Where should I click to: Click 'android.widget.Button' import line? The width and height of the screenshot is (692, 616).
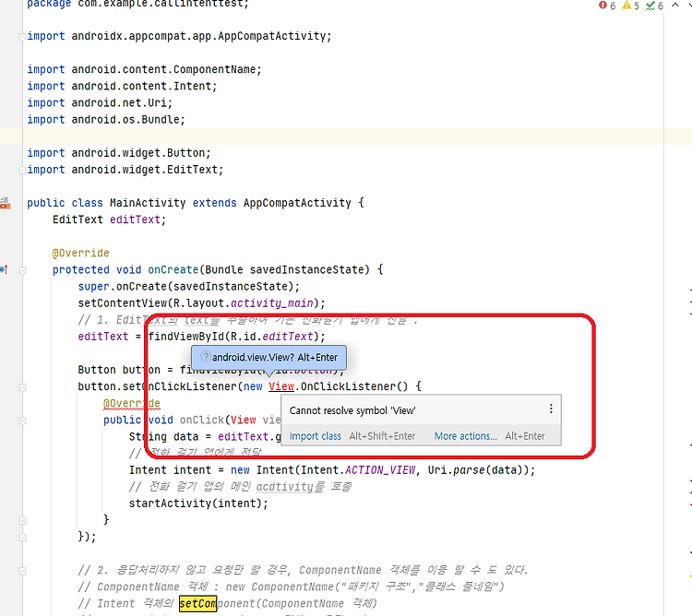[119, 153]
